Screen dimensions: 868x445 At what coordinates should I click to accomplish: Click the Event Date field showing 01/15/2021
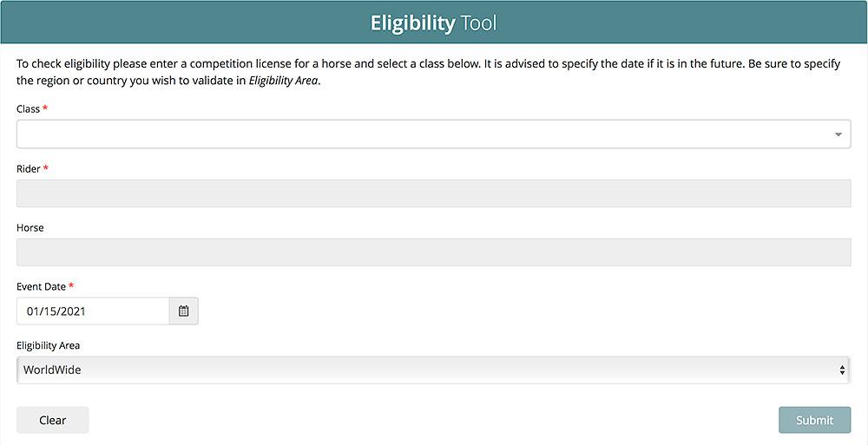tap(93, 311)
